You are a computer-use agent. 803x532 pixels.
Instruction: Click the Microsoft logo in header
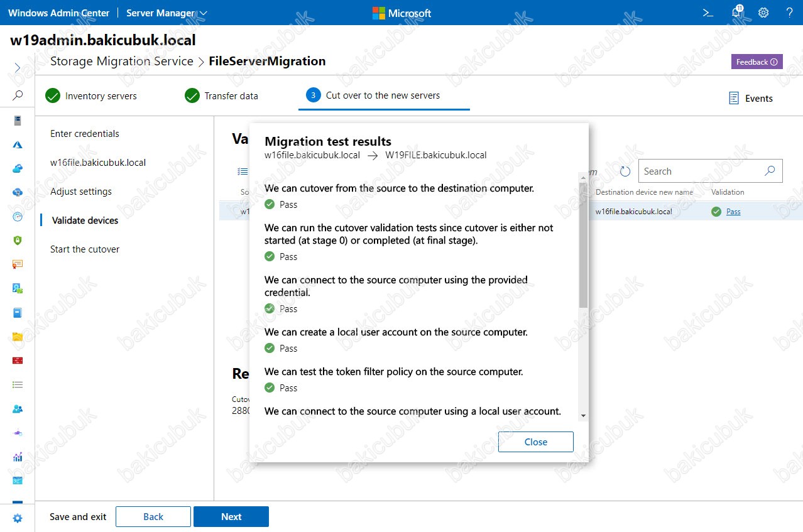click(401, 13)
